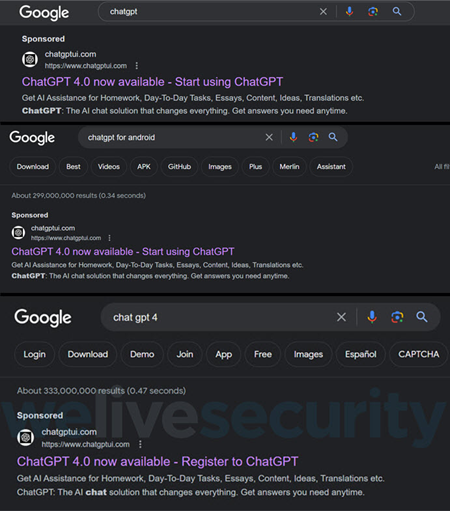Select the APK filter chip
This screenshot has width=450, height=511.
144,167
